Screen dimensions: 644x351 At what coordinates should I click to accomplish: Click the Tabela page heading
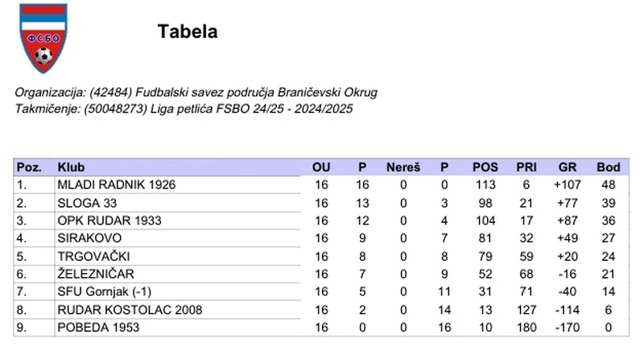pyautogui.click(x=188, y=32)
